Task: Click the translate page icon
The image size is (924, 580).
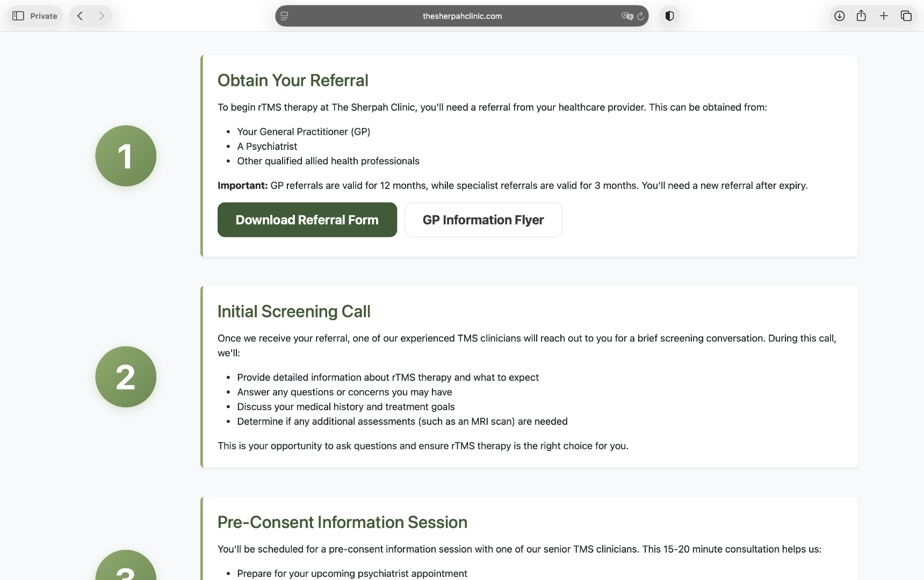Action: coord(626,16)
